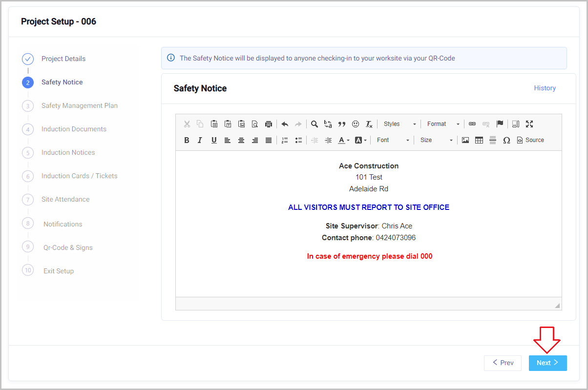Insert an emoji with the smiley icon
The image size is (588, 390).
(x=356, y=124)
